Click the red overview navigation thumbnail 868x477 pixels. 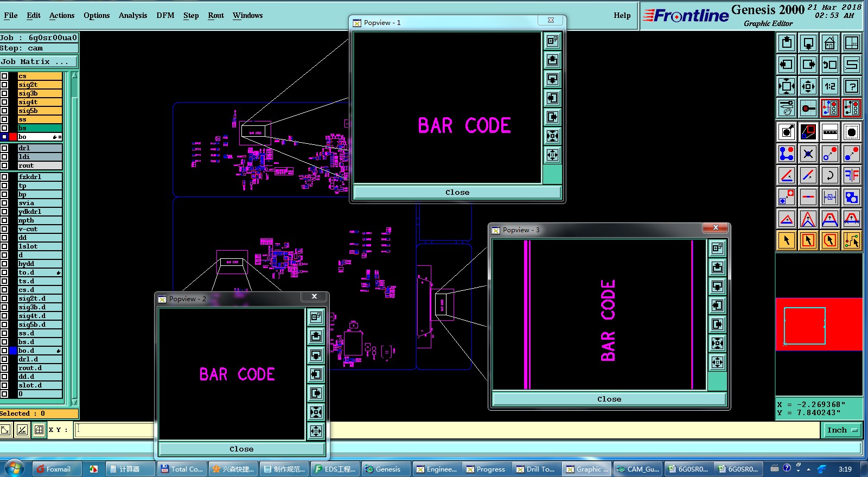pyautogui.click(x=819, y=324)
